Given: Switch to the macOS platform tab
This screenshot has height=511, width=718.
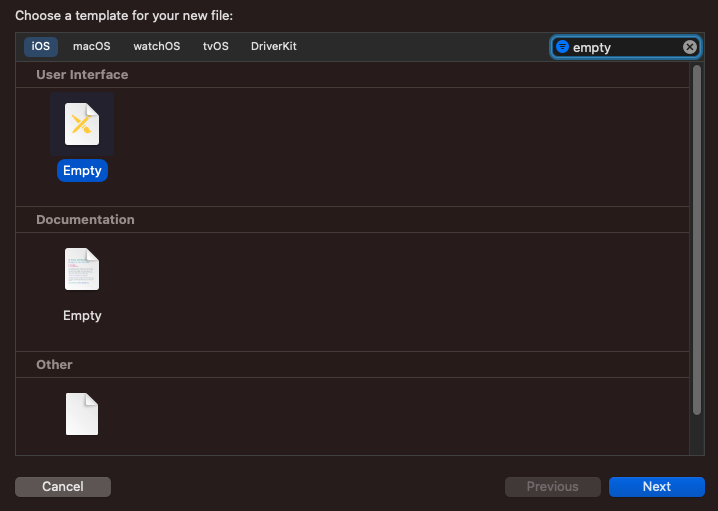Looking at the screenshot, I should pyautogui.click(x=92, y=47).
